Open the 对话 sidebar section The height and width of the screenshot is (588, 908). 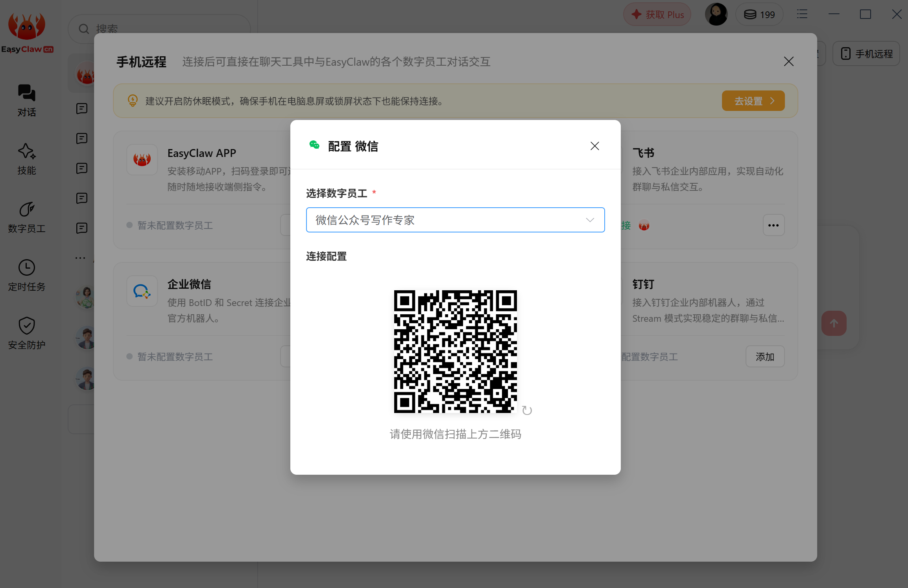26,101
